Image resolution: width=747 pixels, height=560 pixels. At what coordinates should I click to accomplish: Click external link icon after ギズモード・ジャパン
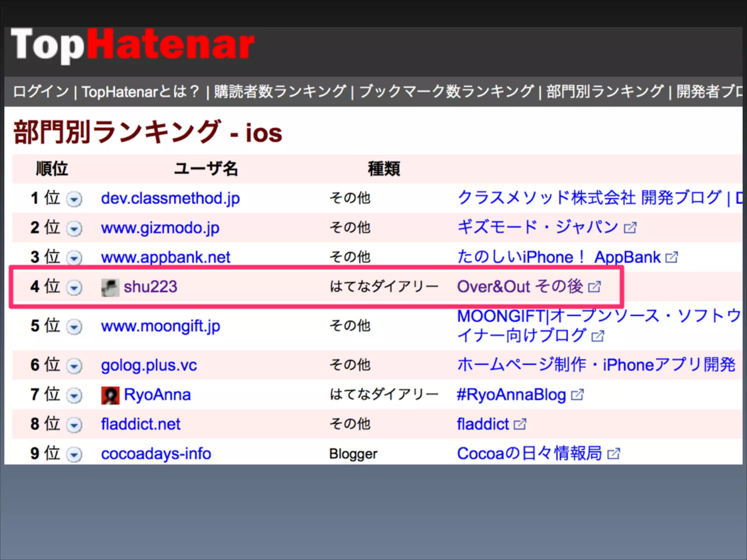[630, 228]
